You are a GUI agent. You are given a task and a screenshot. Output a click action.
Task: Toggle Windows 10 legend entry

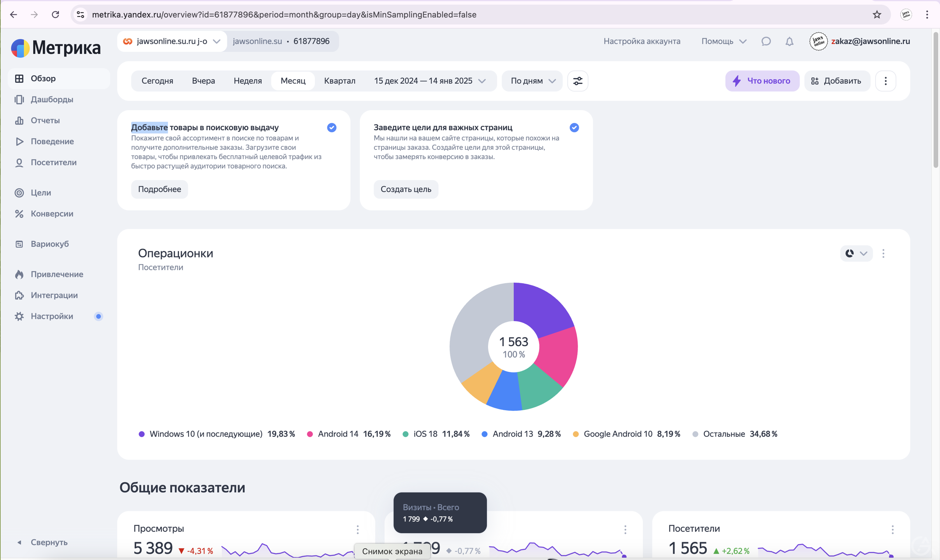click(x=217, y=434)
